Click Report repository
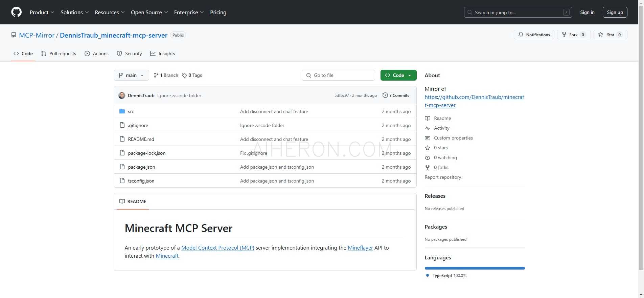Image resolution: width=644 pixels, height=298 pixels. point(443,177)
